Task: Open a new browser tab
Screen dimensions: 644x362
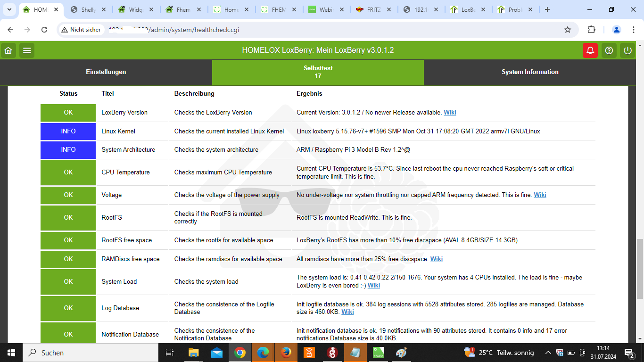Action: [547, 9]
